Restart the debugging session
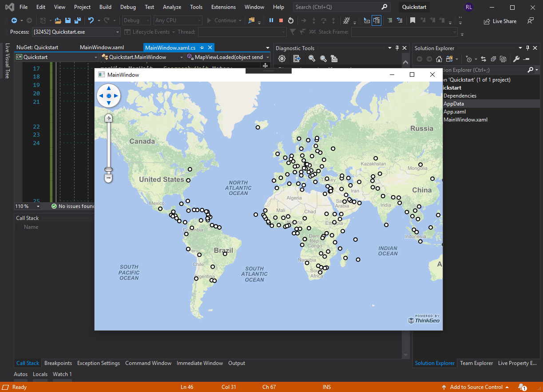This screenshot has height=392, width=543. 291,20
